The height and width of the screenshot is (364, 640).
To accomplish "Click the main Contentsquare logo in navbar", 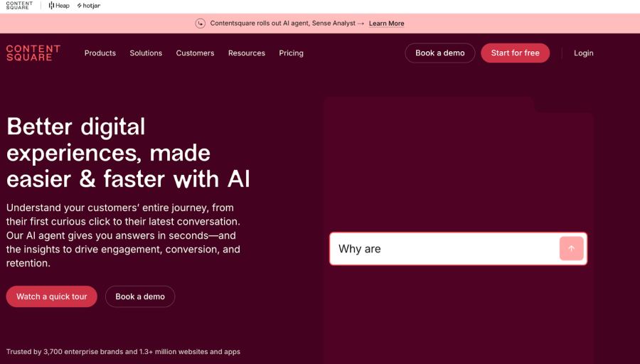I will coord(33,53).
